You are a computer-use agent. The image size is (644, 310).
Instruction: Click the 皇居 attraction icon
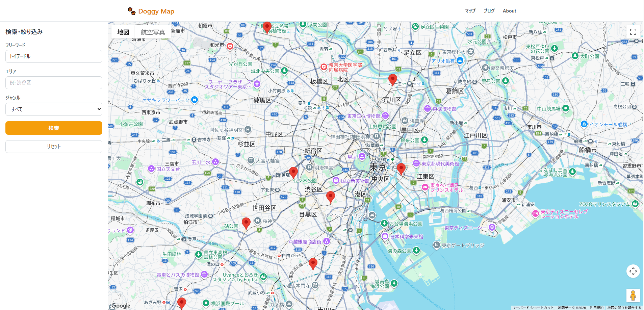(x=362, y=156)
